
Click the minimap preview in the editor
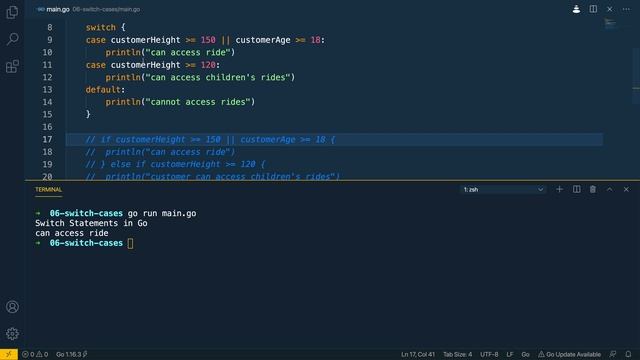coord(610,23)
